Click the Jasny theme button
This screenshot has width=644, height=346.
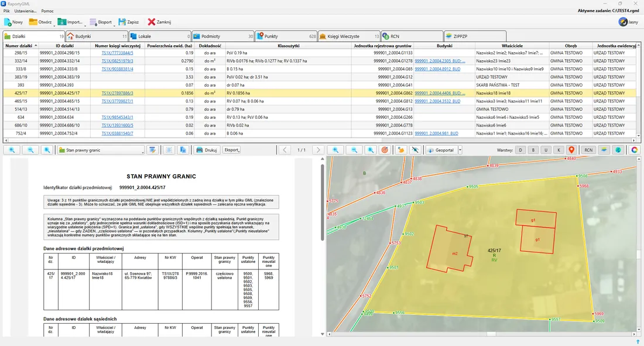pyautogui.click(x=629, y=22)
